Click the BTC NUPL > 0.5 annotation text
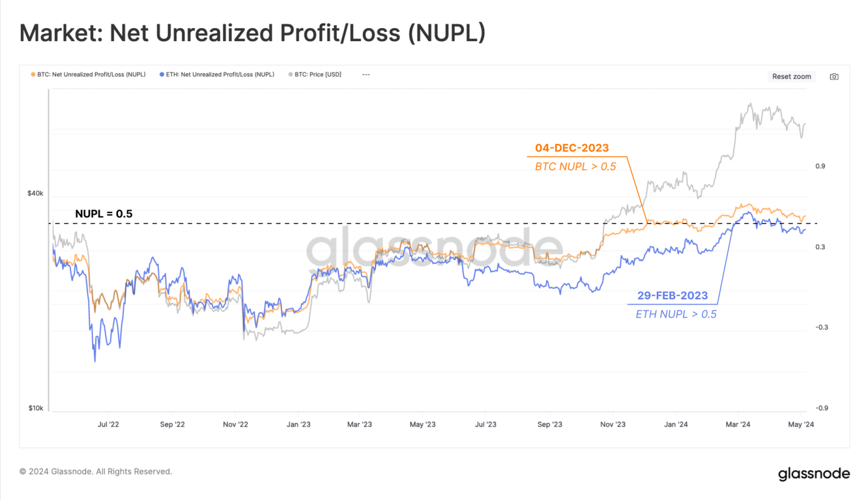The image size is (868, 500). point(575,167)
